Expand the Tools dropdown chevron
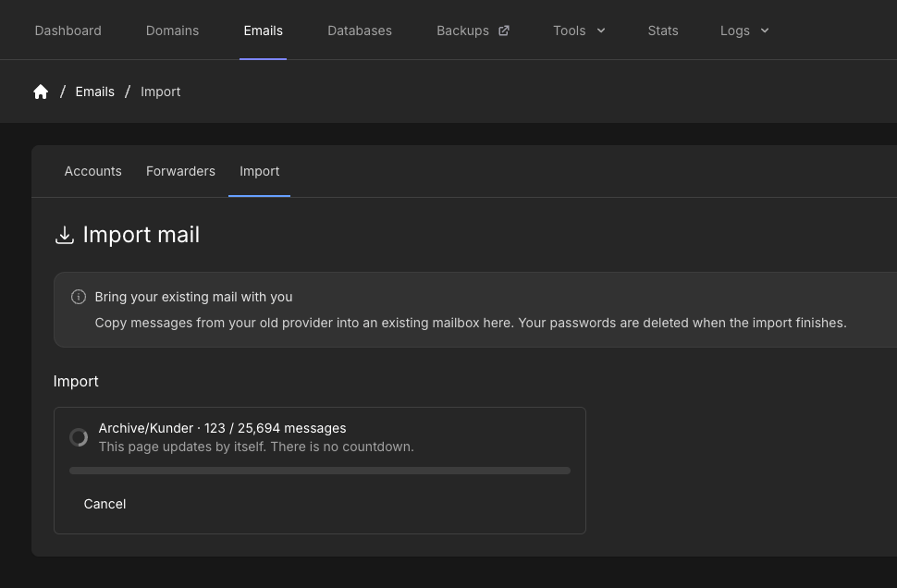The width and height of the screenshot is (897, 588). point(601,31)
